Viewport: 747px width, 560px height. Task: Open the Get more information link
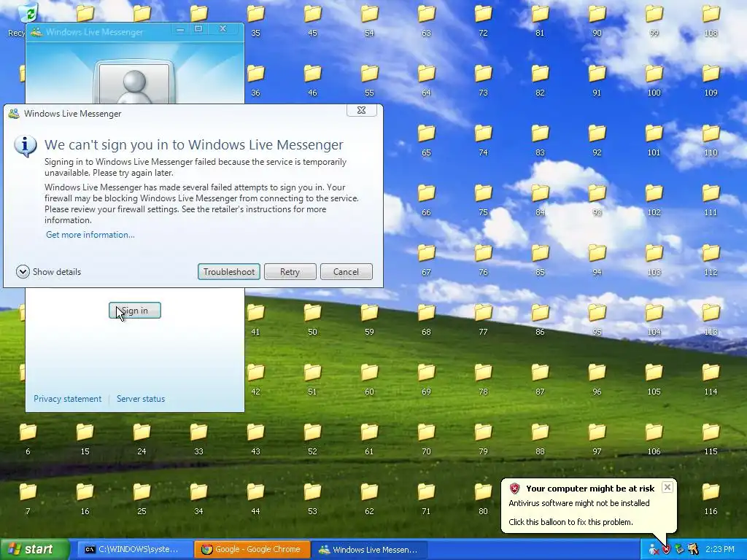pos(90,235)
